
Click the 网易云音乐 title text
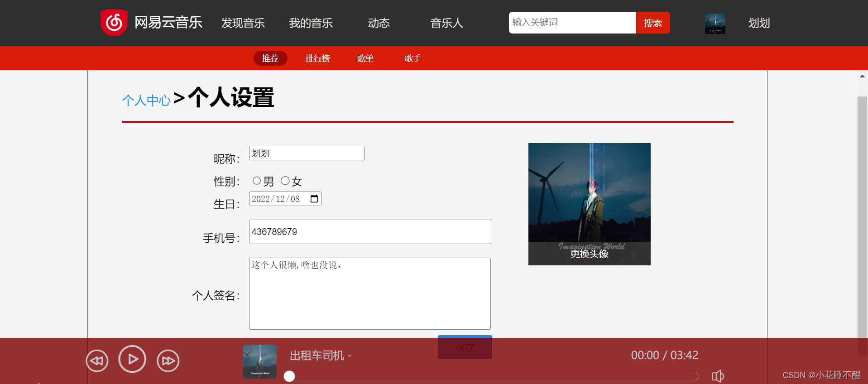(168, 22)
